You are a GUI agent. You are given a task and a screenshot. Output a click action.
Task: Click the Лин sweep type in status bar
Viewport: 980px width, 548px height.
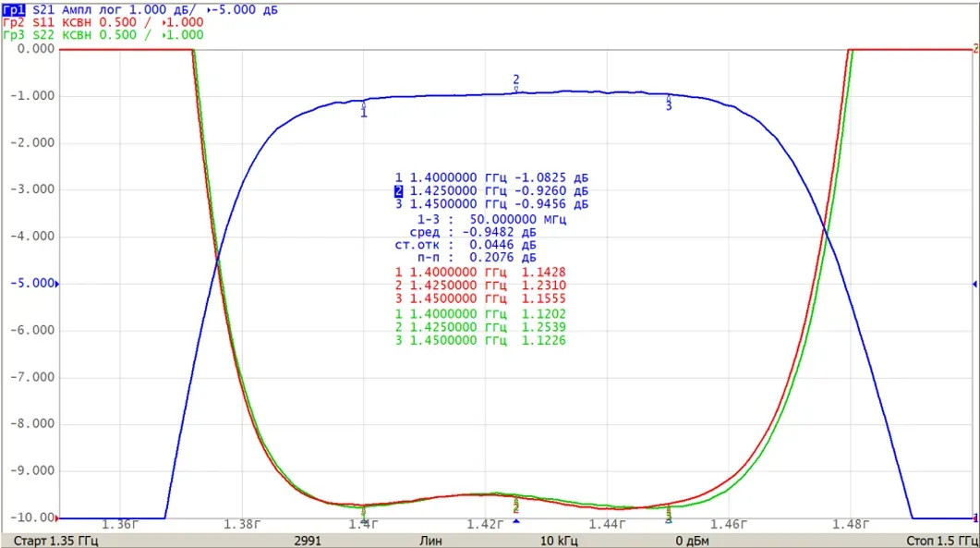[x=430, y=541]
